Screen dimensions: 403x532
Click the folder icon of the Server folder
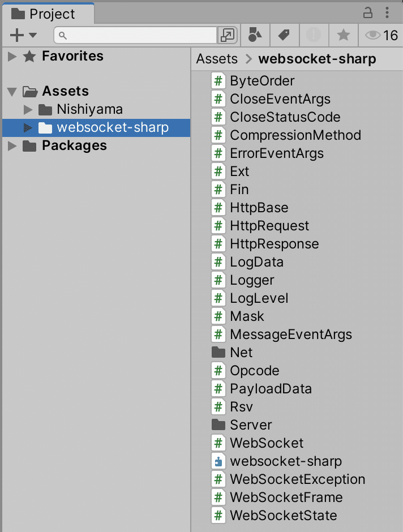218,424
